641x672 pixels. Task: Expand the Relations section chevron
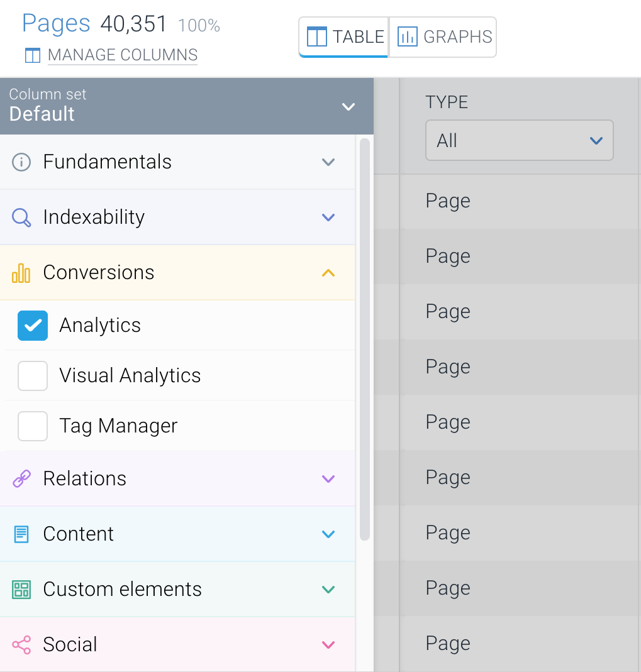coord(328,479)
